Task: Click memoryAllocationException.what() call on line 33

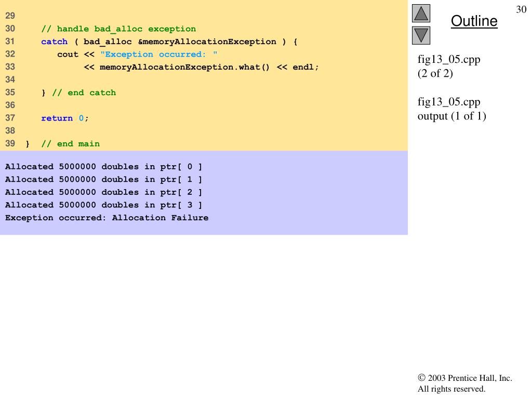Action: [x=184, y=67]
